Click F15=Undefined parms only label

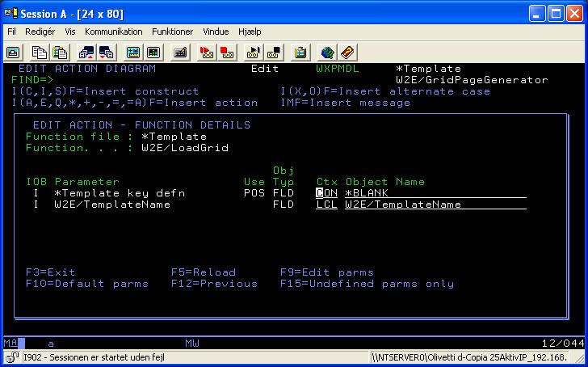coord(367,284)
